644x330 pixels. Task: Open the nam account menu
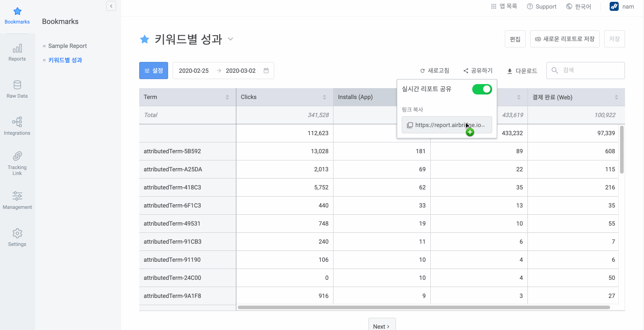622,6
